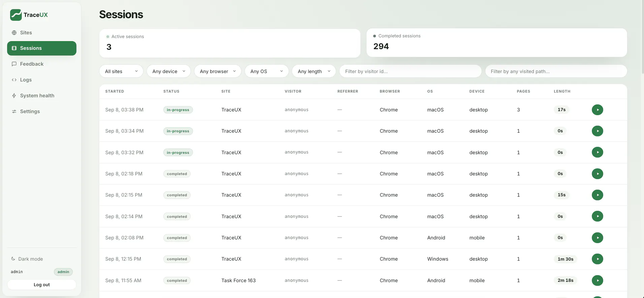Play the Sep 8, 03:34 PM session

click(598, 131)
